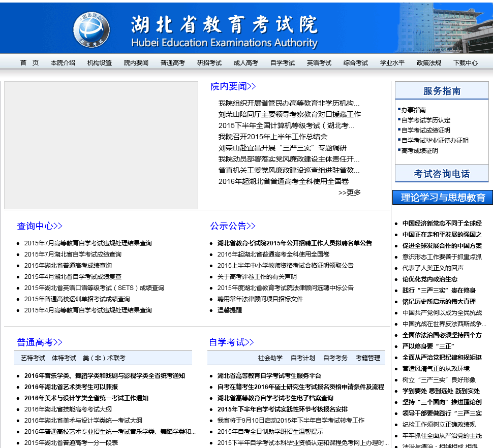Open 湖北省高等教育自学考试考生电子档案查询
Screen dimensions: 493x448
pos(275,398)
